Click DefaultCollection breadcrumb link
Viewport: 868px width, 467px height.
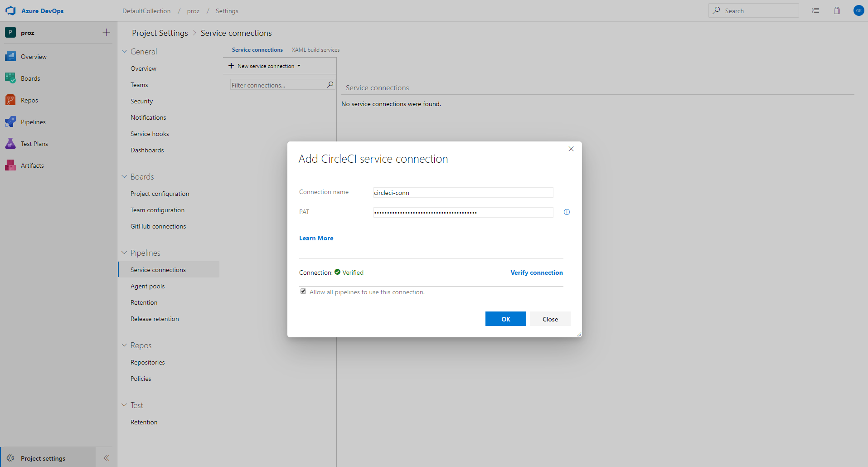pyautogui.click(x=146, y=11)
